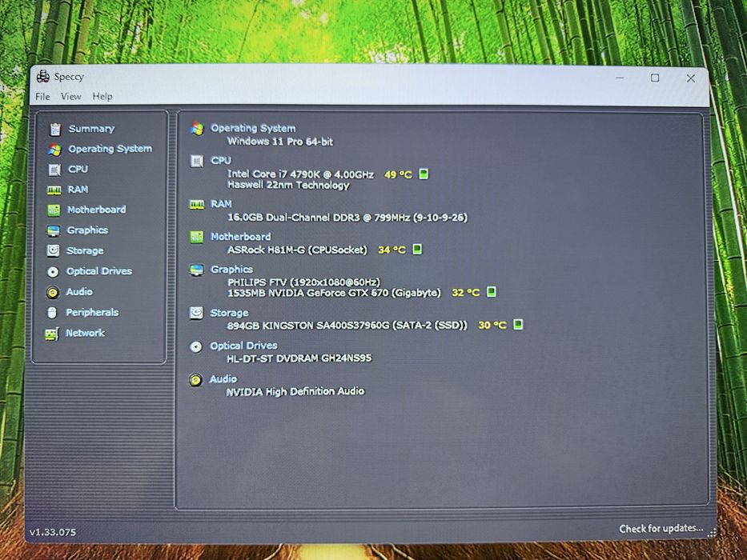The width and height of the screenshot is (747, 560).
Task: Click the RAM icon in summary panel
Action: click(x=197, y=204)
